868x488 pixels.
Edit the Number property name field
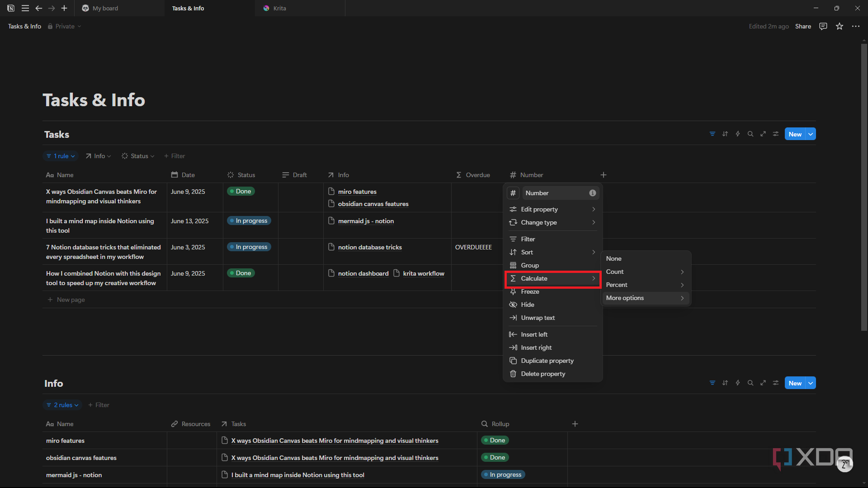pos(561,193)
